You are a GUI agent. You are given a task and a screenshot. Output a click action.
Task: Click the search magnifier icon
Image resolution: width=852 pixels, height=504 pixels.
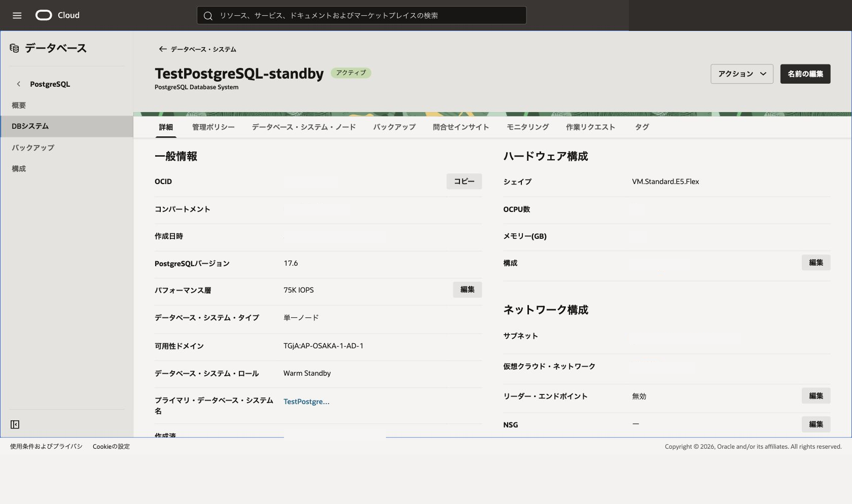207,16
